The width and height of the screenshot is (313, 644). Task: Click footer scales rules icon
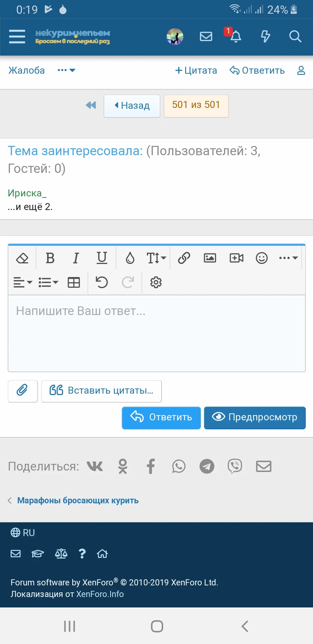[61, 554]
